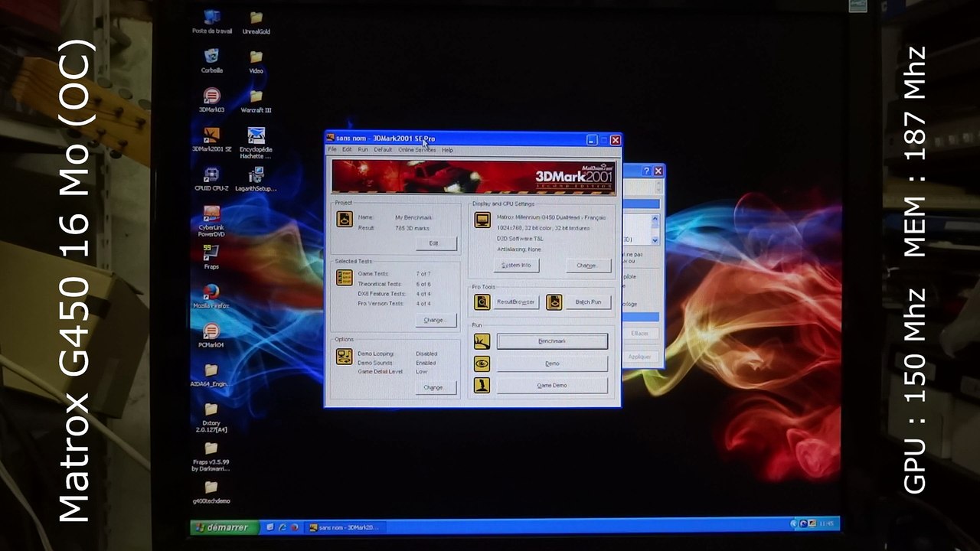Click the system tray clock
This screenshot has height=551, width=980.
[x=826, y=524]
